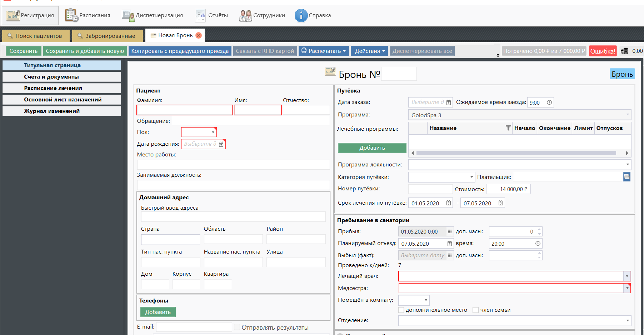Open the Сотрудники staff icon
644x335 pixels.
tap(245, 15)
